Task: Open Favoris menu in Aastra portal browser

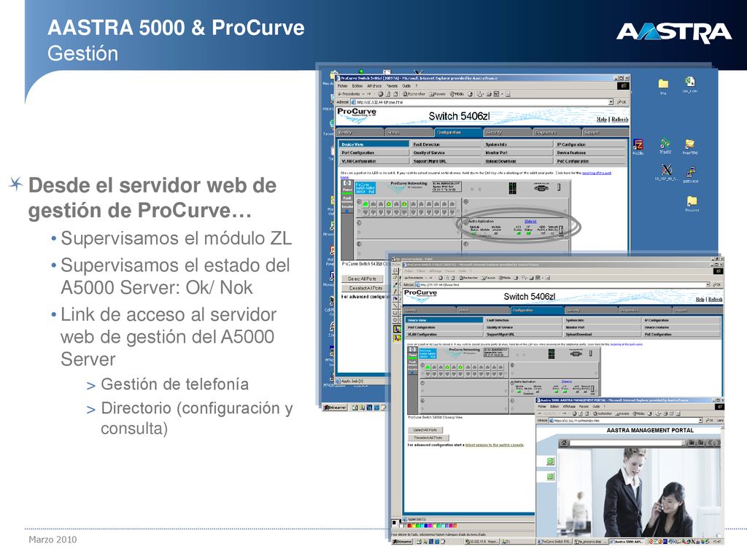Action: coord(586,407)
